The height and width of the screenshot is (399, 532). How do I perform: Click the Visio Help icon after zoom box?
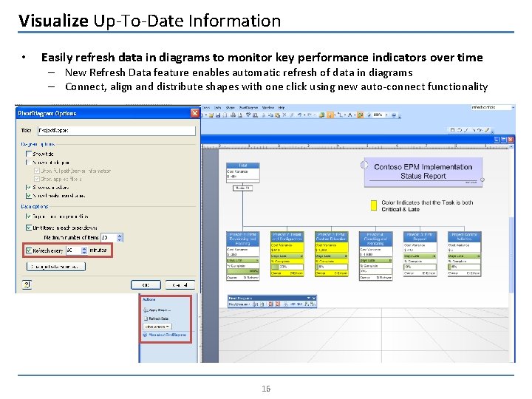[394, 115]
